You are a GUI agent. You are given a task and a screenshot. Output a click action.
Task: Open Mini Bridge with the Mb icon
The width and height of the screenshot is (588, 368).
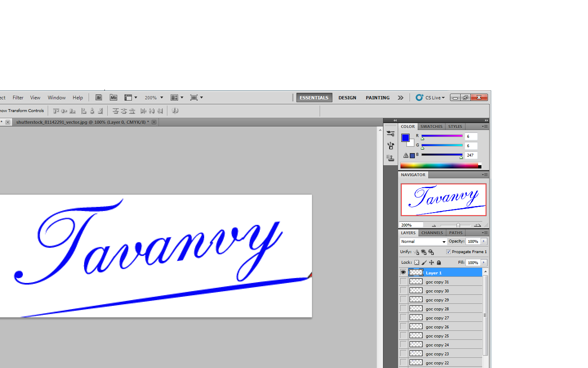point(114,98)
